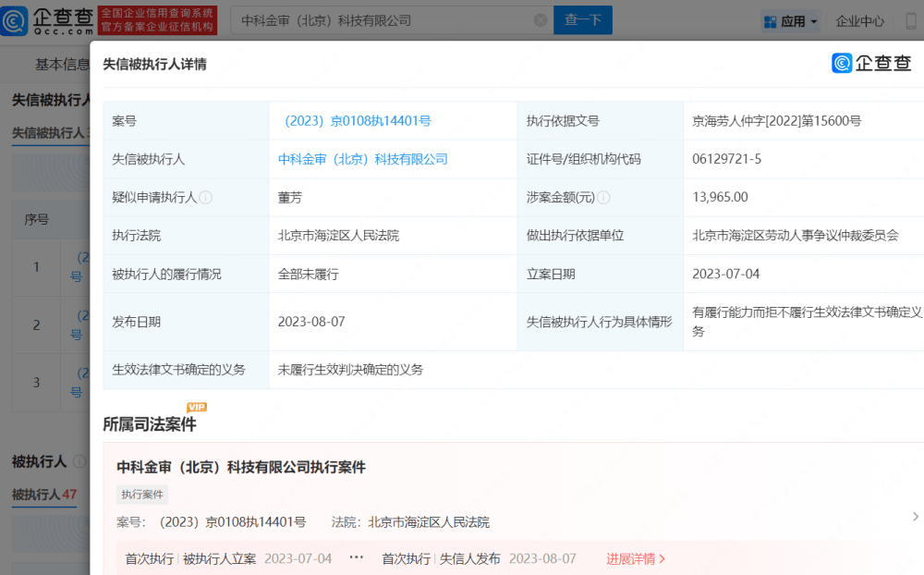This screenshot has height=575, width=924.
Task: Click the 失信人发布 timeline entry
Action: coord(469,558)
